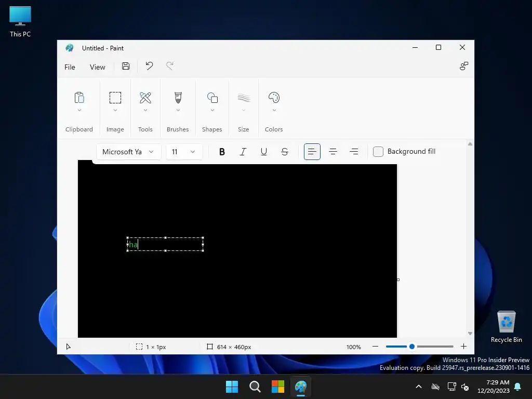Open the taskbar clock and date
532x399 pixels.
pyautogui.click(x=494, y=387)
